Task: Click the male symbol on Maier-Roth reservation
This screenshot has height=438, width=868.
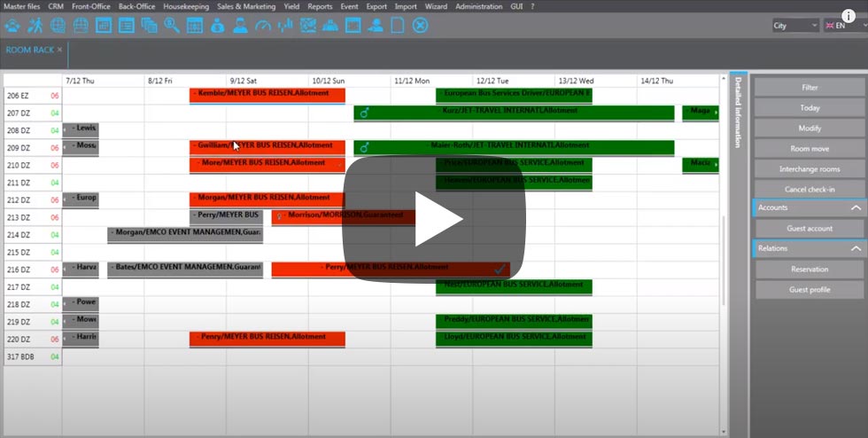Action: click(x=364, y=147)
